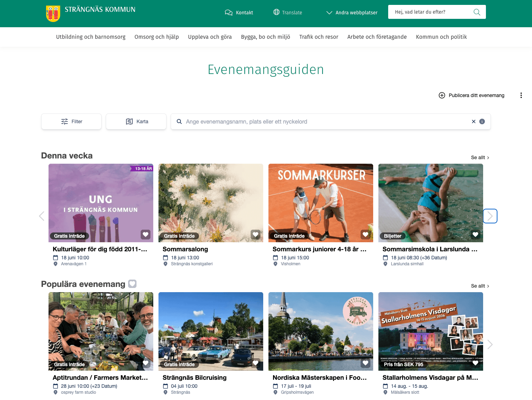
Task: Favorite the Sommarsimskola event with the heart icon
Action: pyautogui.click(x=475, y=235)
